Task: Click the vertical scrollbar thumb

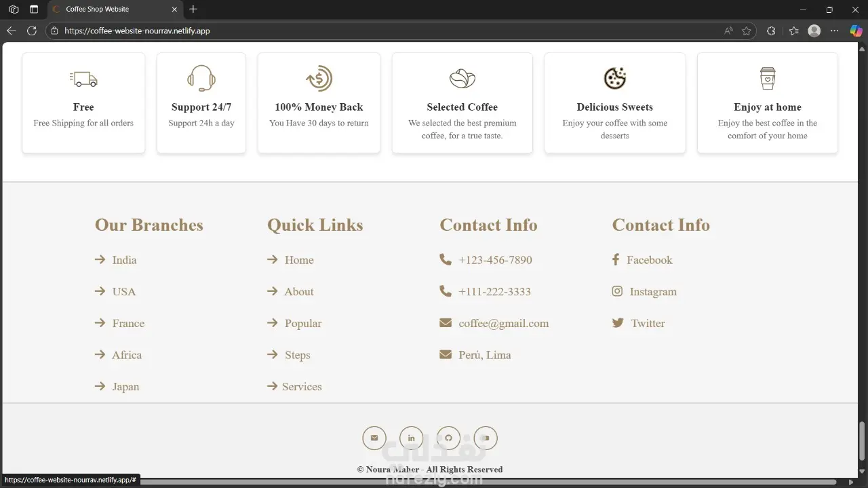Action: (x=863, y=441)
